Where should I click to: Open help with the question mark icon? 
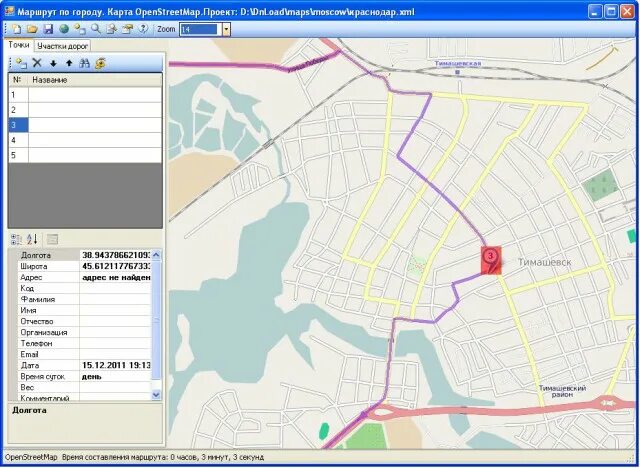point(143,29)
